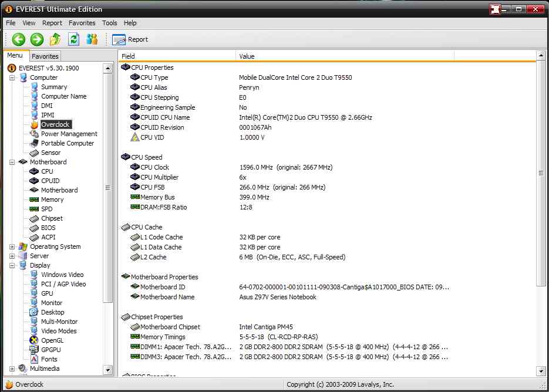Viewport: 549px width, 392px height.
Task: Switch to the Menu tab
Action: (15, 55)
